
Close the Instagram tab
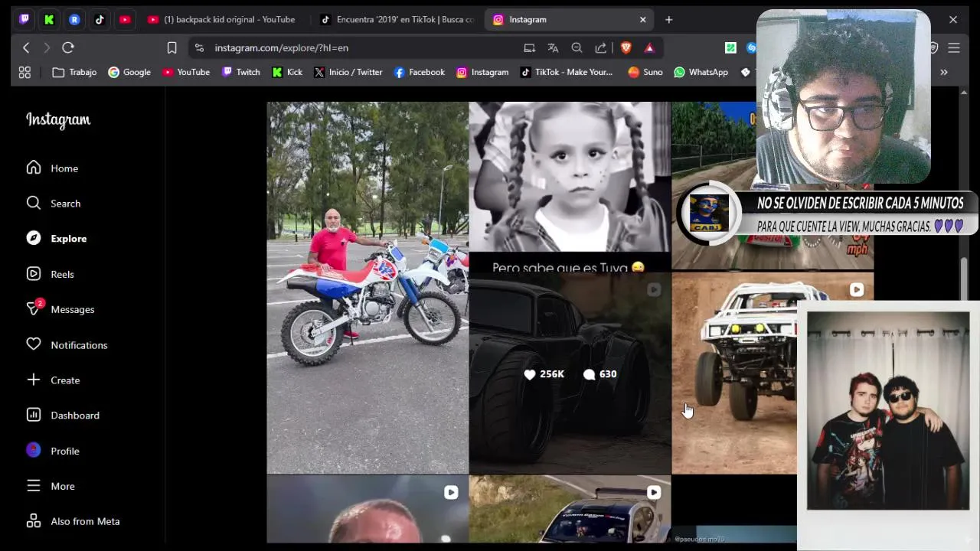click(642, 19)
